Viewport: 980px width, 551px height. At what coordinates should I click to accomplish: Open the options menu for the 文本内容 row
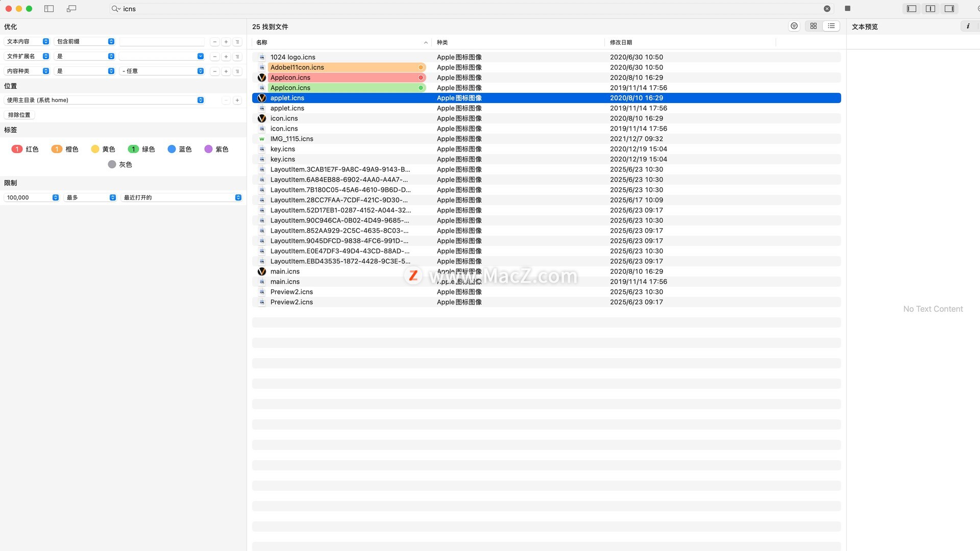pyautogui.click(x=237, y=42)
